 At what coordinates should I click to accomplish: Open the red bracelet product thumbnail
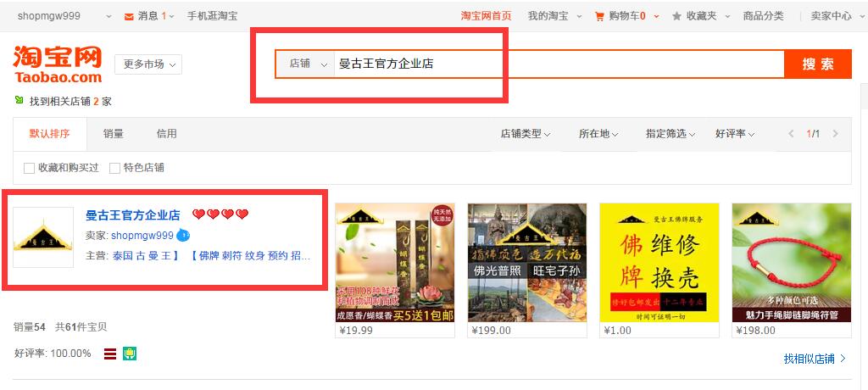pyautogui.click(x=792, y=263)
